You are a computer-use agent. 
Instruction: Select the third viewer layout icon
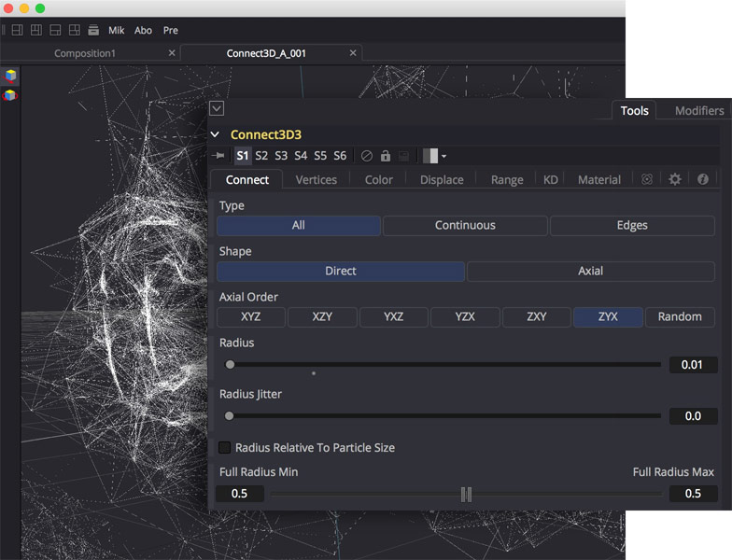point(56,30)
